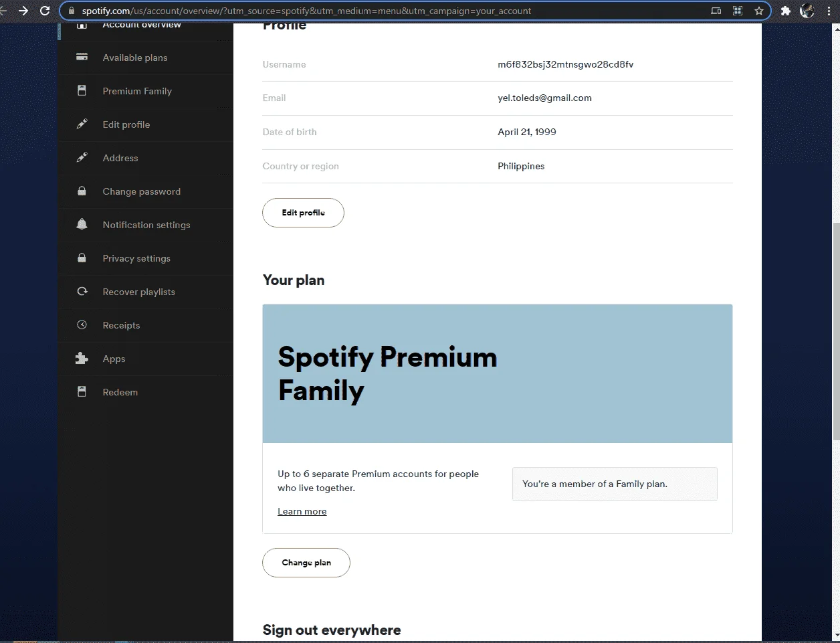Click the Change plan button
Image resolution: width=840 pixels, height=643 pixels.
pyautogui.click(x=306, y=563)
